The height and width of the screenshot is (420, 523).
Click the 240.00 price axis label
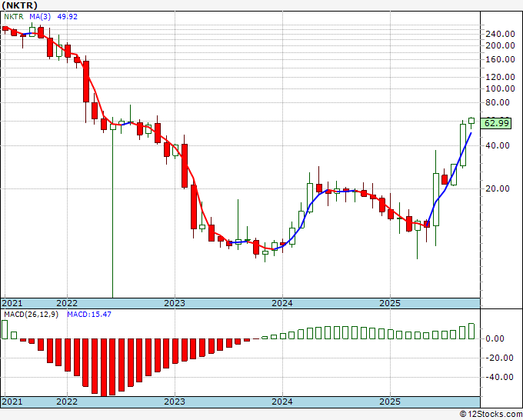[x=500, y=34]
